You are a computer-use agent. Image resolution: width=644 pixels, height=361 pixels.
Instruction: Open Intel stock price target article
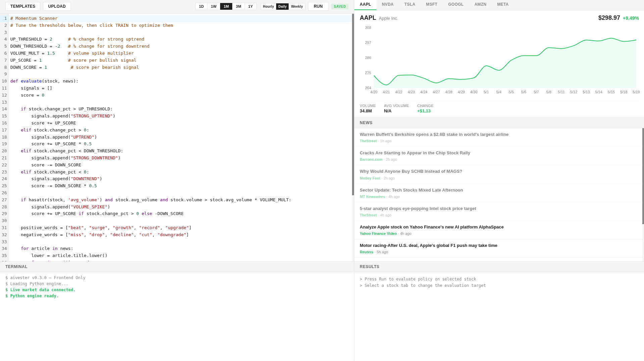pos(498,211)
